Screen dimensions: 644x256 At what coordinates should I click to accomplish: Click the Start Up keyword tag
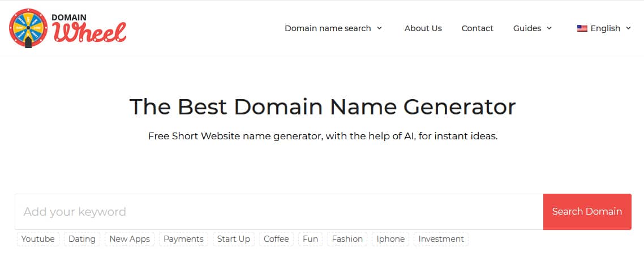pyautogui.click(x=234, y=239)
